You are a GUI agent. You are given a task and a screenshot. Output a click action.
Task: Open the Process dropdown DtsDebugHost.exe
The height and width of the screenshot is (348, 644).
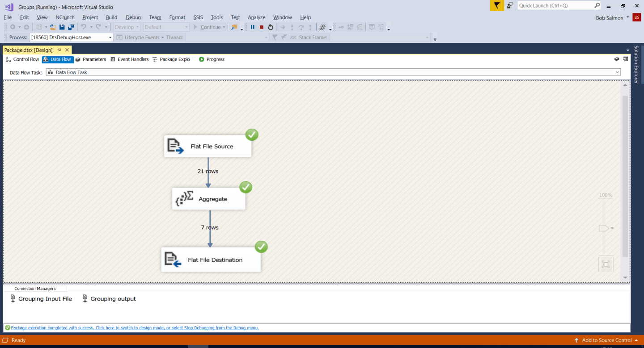[x=71, y=38]
